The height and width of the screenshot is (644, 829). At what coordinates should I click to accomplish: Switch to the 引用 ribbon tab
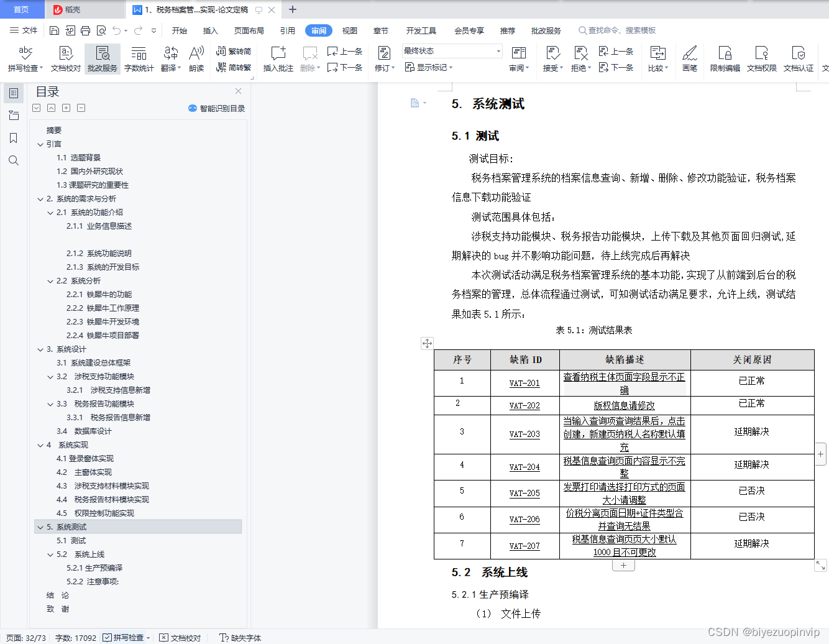[x=287, y=30]
